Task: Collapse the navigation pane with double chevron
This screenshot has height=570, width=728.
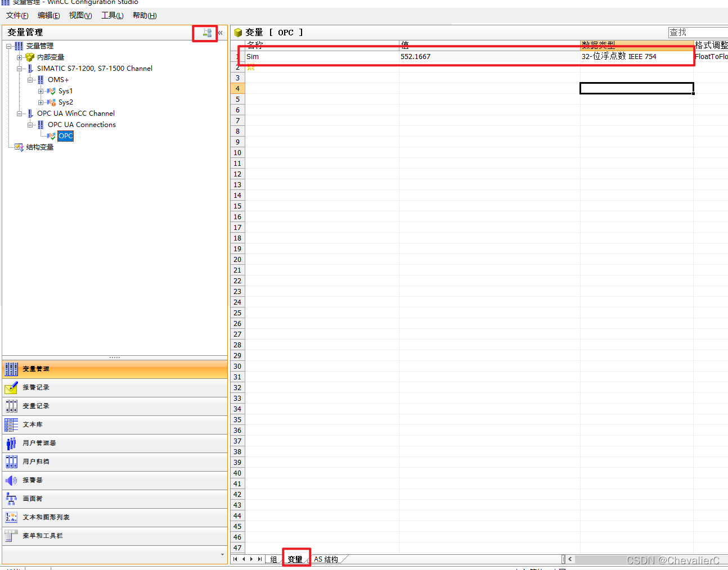Action: pyautogui.click(x=221, y=33)
